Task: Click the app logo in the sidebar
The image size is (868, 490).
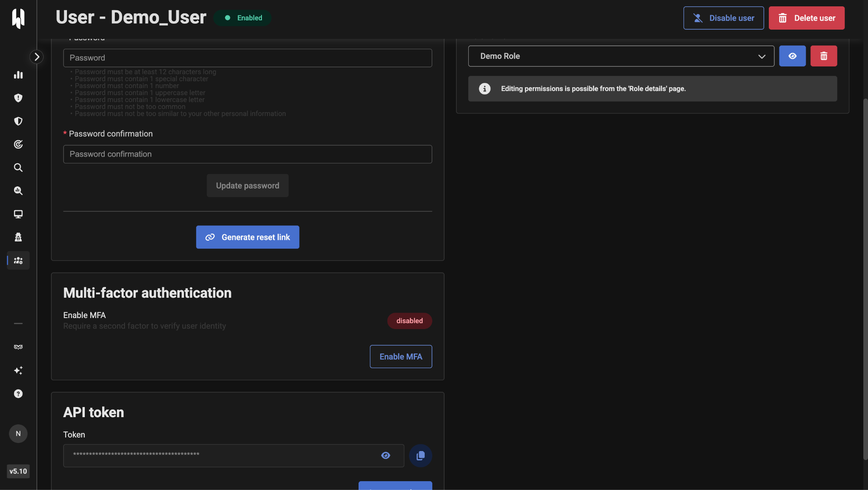Action: pyautogui.click(x=18, y=18)
